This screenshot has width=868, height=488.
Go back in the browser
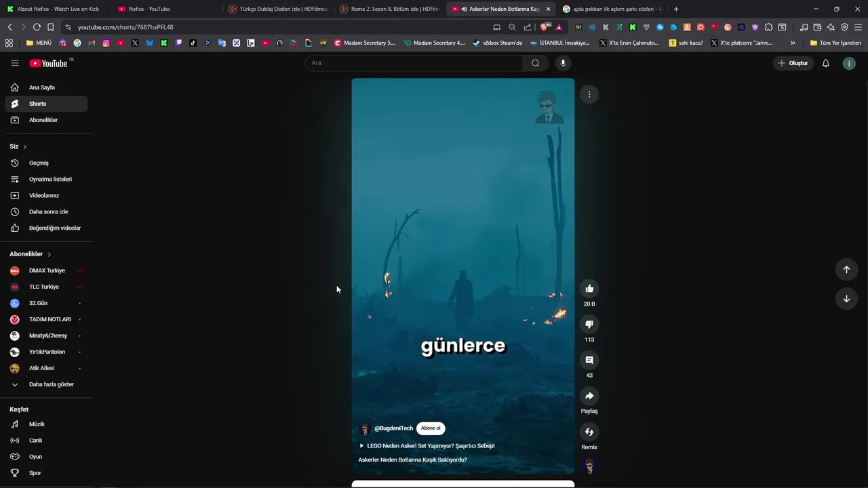(x=9, y=27)
